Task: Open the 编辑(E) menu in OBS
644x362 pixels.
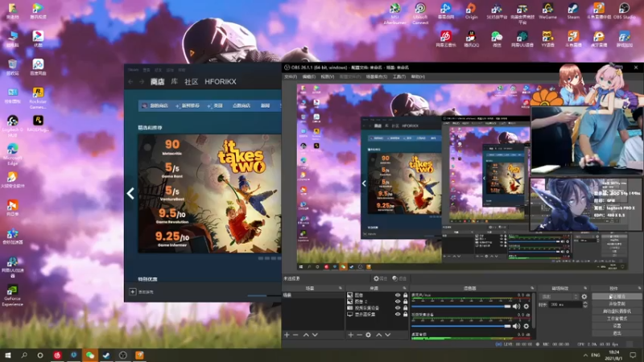Action: coord(309,76)
